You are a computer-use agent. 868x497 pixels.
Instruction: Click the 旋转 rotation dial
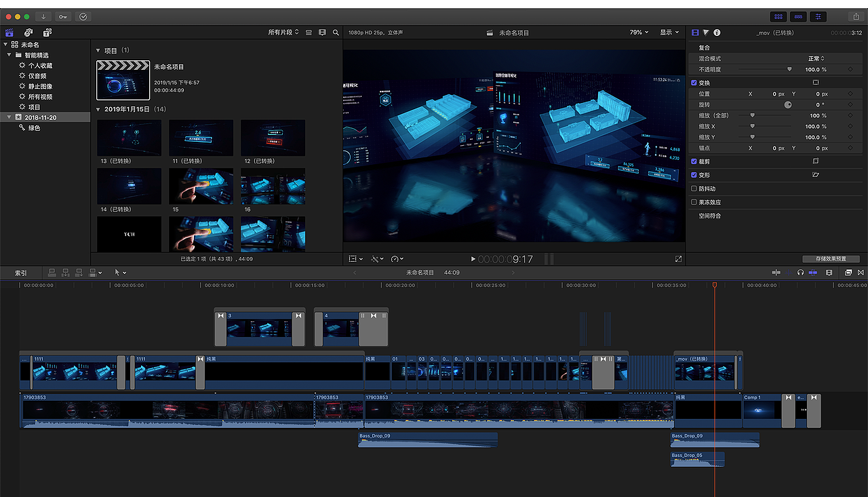(x=787, y=104)
